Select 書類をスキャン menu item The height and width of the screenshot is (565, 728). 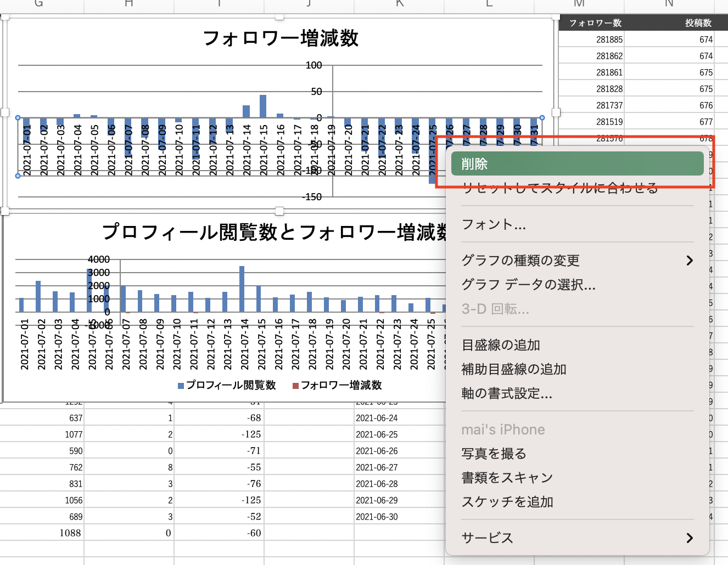pos(507,478)
